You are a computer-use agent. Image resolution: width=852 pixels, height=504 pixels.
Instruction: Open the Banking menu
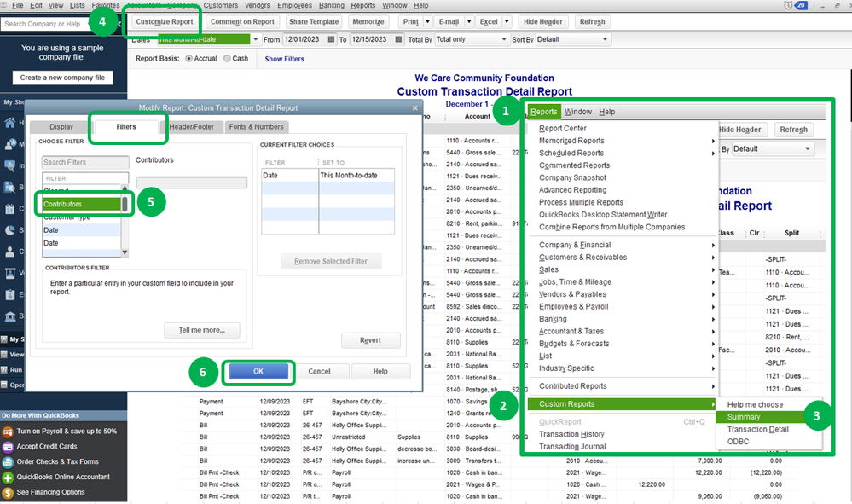[332, 5]
